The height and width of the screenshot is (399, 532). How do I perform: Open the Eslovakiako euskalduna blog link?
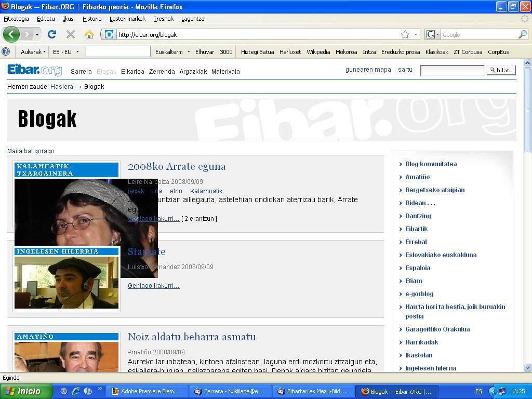click(x=441, y=255)
